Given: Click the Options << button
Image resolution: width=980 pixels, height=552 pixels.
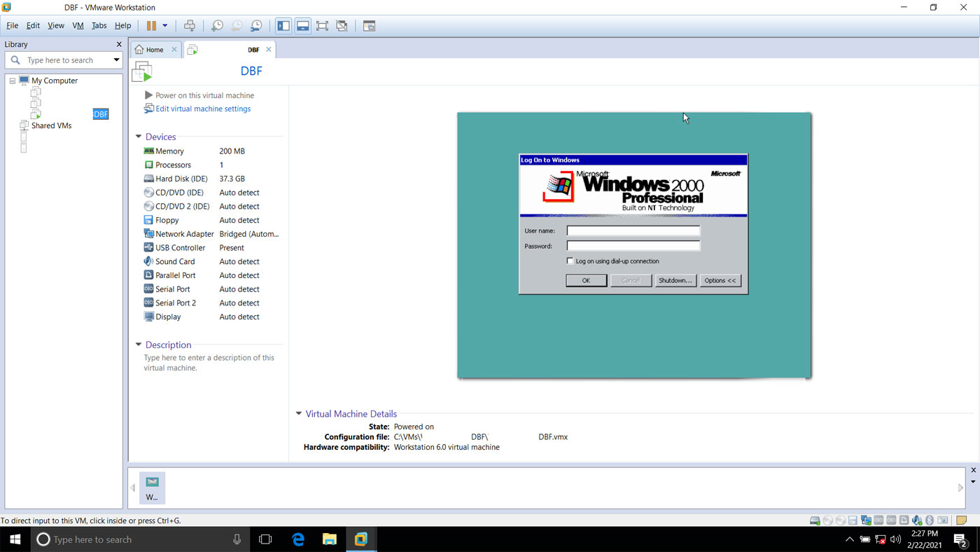Looking at the screenshot, I should 720,280.
